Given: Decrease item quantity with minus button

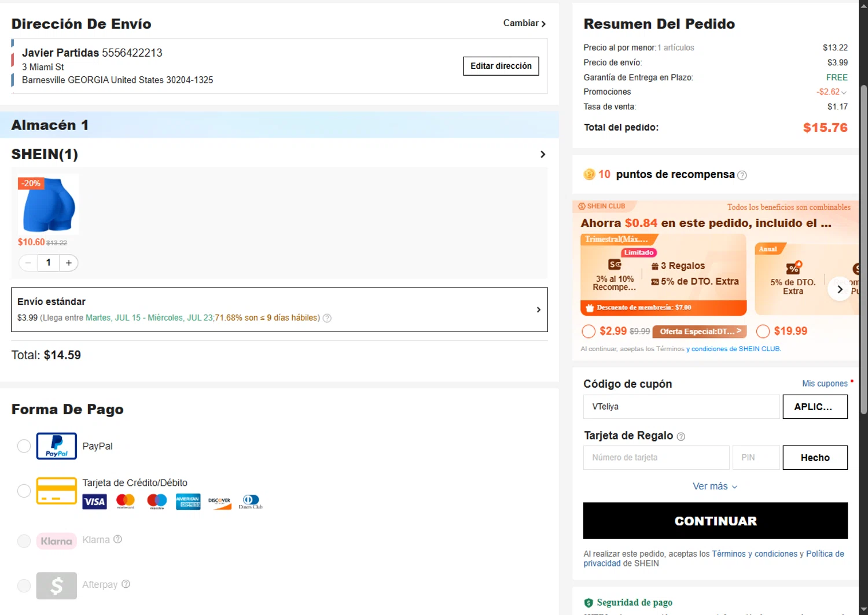Looking at the screenshot, I should pos(28,263).
